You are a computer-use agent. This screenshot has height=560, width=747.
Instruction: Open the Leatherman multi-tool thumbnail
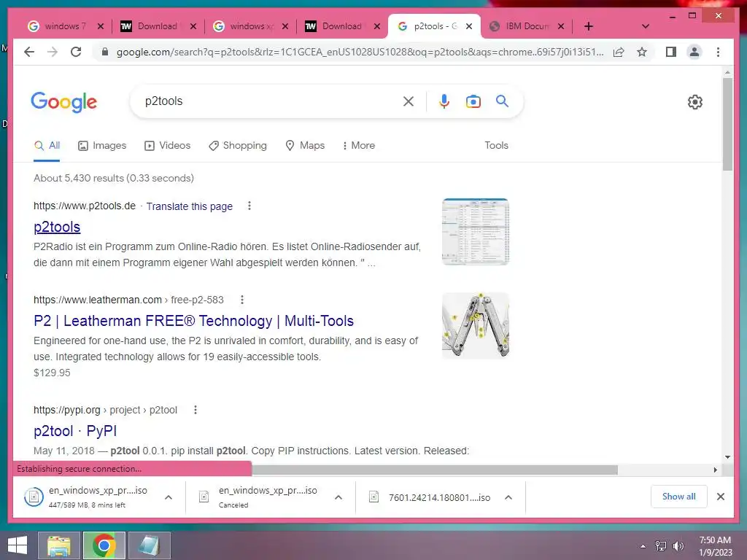(476, 326)
